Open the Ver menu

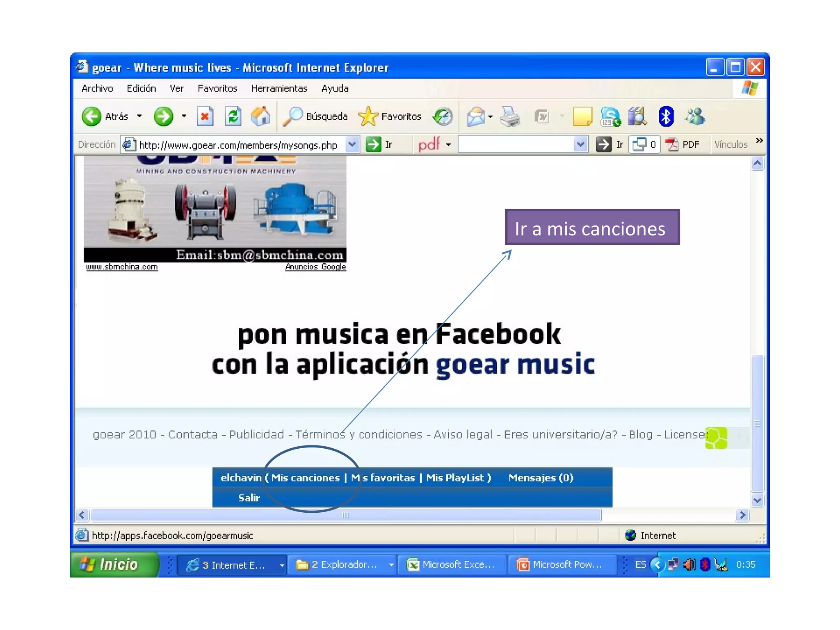pos(177,89)
